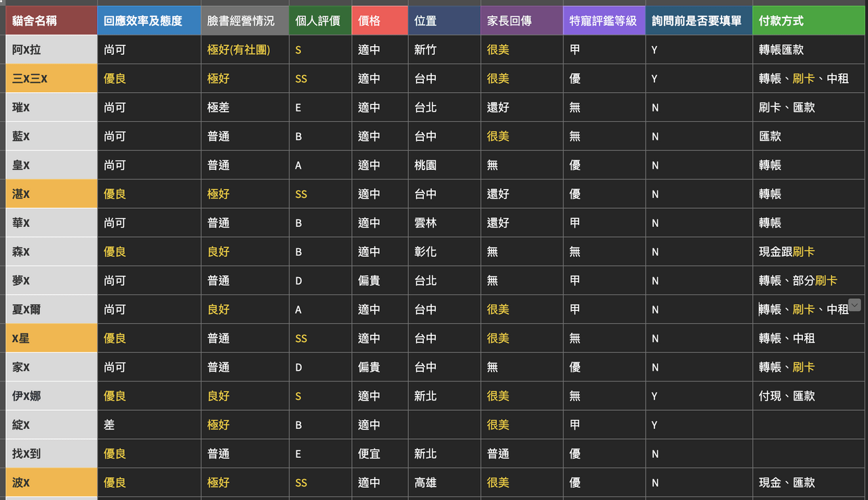Click the highlighted name cell 波X

tap(52, 482)
